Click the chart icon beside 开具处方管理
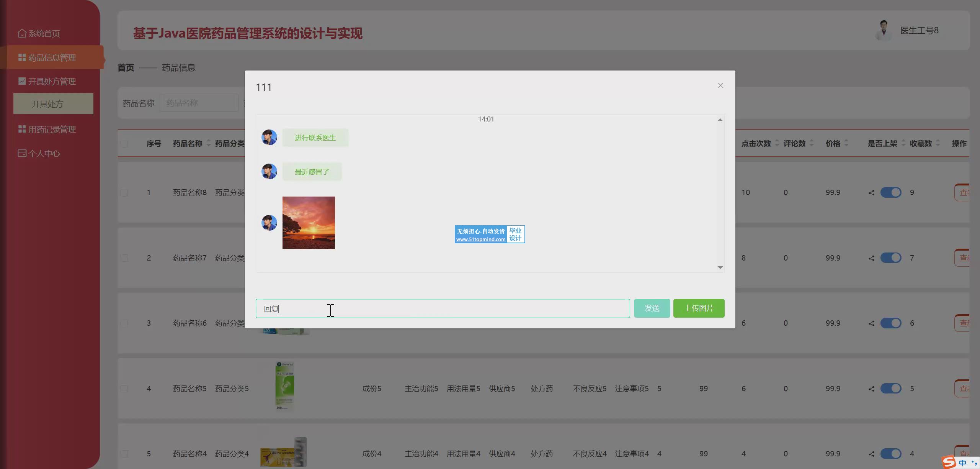 coord(22,81)
